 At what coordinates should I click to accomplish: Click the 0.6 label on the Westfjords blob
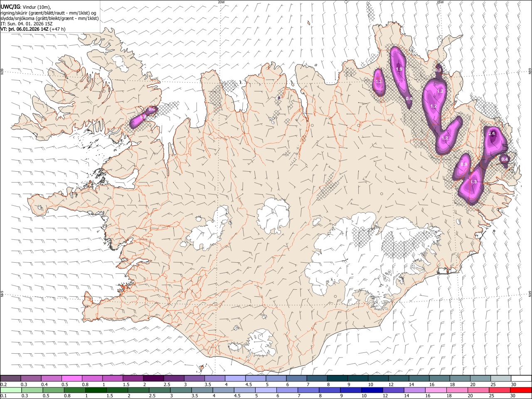(152, 109)
